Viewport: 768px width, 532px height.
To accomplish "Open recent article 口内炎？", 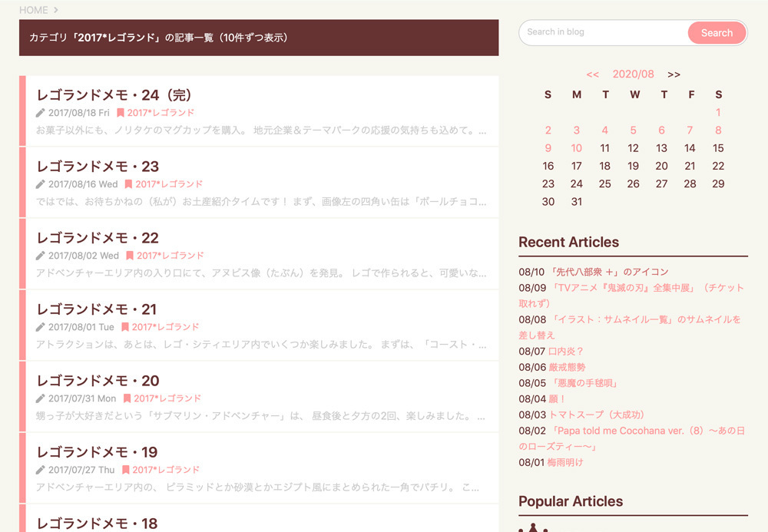I will pyautogui.click(x=566, y=352).
